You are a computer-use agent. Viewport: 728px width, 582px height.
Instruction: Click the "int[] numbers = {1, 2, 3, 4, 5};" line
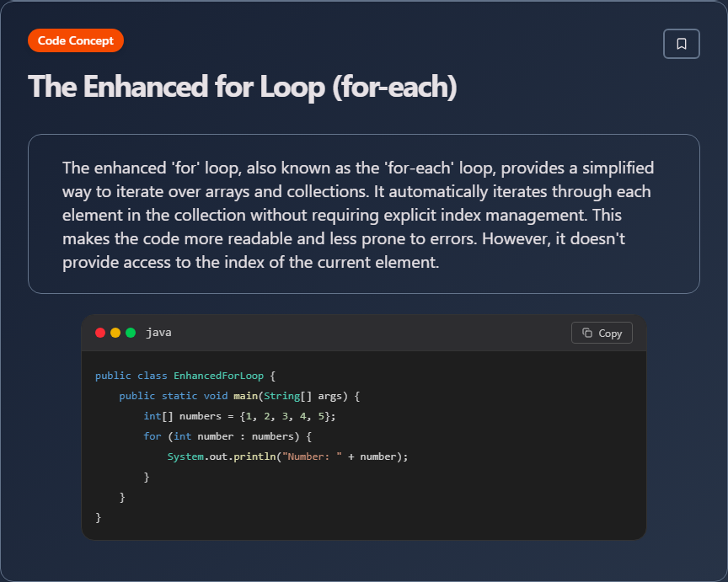[x=239, y=416]
